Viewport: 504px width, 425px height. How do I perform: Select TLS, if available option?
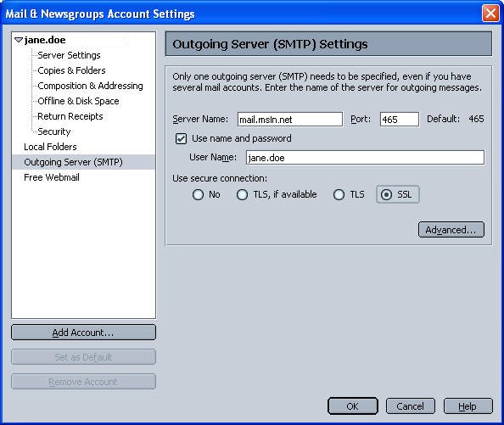point(242,194)
